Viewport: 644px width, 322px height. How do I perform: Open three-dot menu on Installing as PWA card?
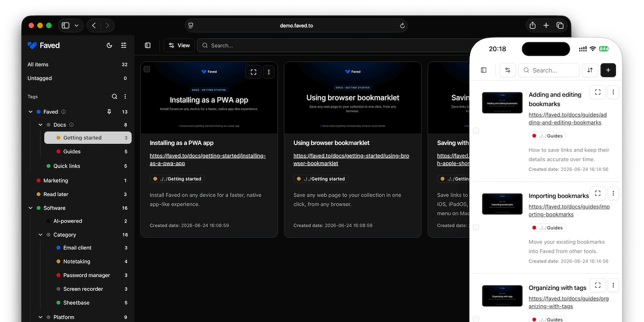click(269, 72)
